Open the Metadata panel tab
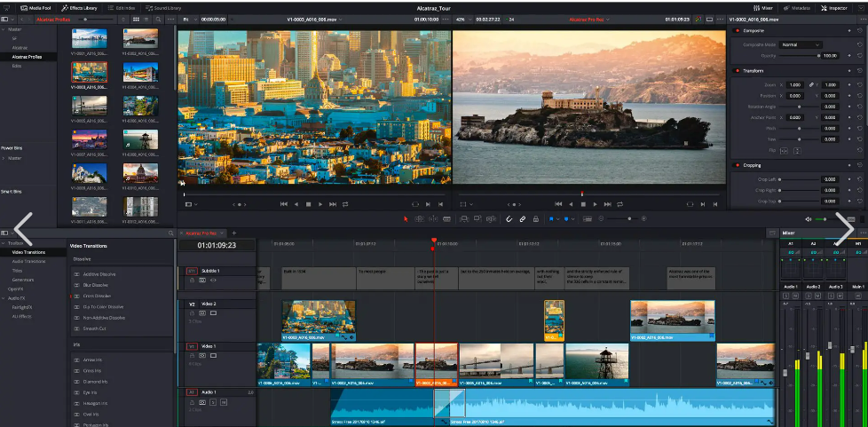 [797, 8]
